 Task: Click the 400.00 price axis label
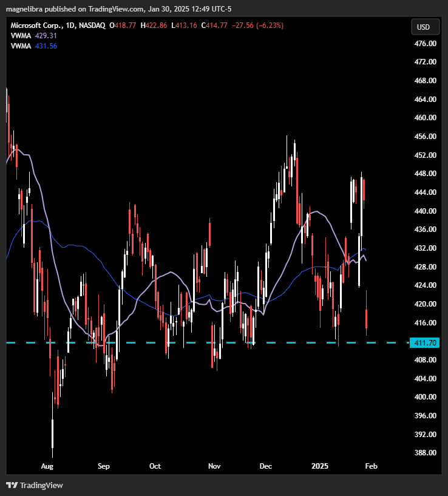[425, 396]
